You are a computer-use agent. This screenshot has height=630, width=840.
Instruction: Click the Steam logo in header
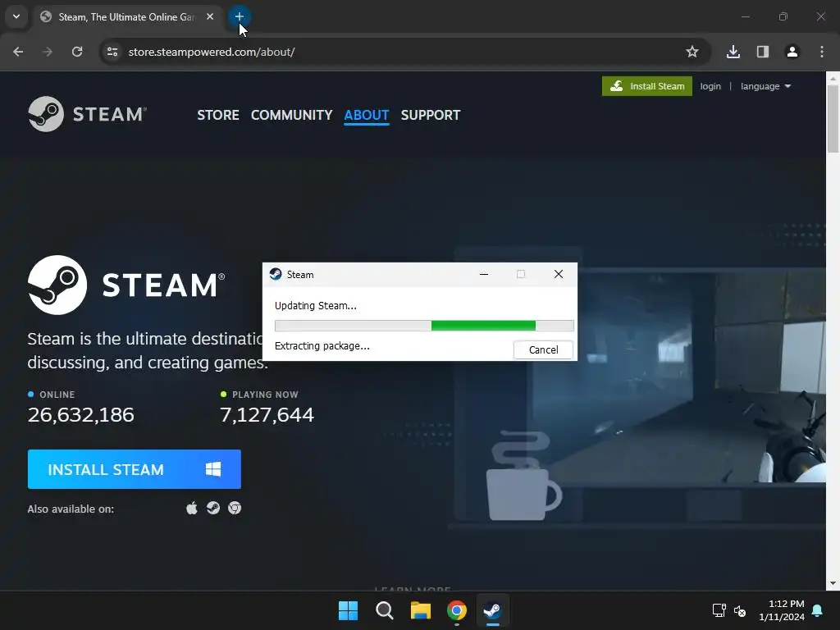tap(87, 114)
